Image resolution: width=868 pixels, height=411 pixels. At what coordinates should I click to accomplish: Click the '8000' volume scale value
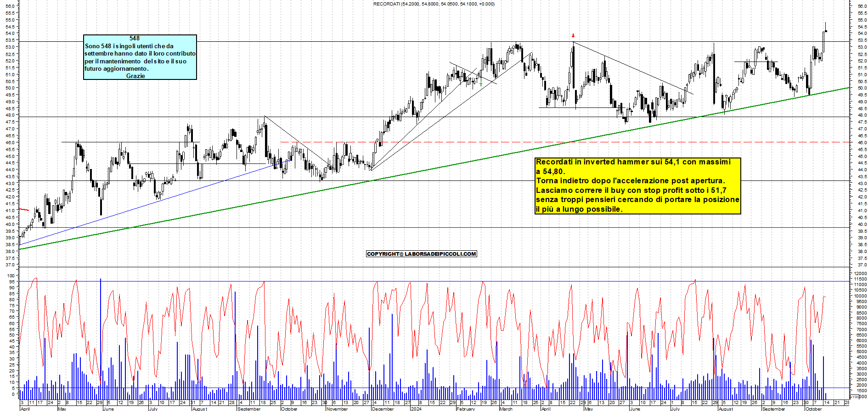click(861, 318)
